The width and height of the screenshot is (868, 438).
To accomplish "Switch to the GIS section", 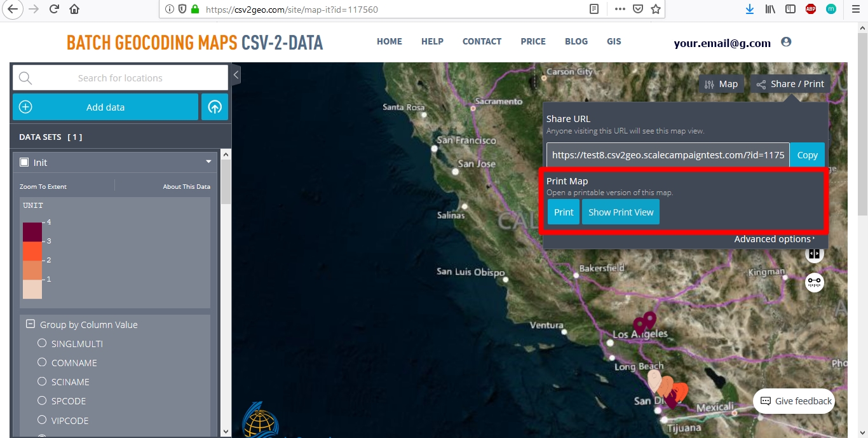I will coord(613,41).
